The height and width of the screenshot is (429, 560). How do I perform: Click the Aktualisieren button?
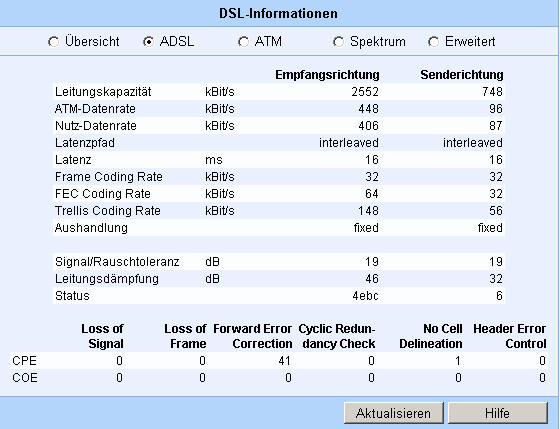click(x=394, y=413)
